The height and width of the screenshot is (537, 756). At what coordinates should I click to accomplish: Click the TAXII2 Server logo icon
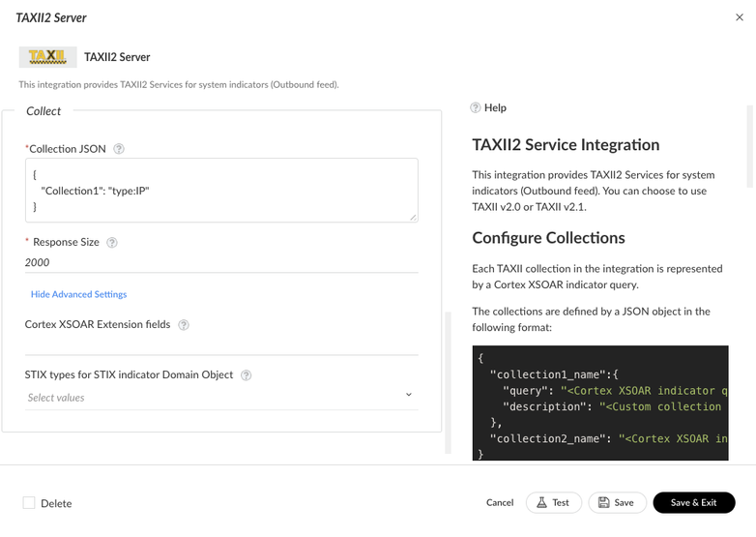(48, 57)
